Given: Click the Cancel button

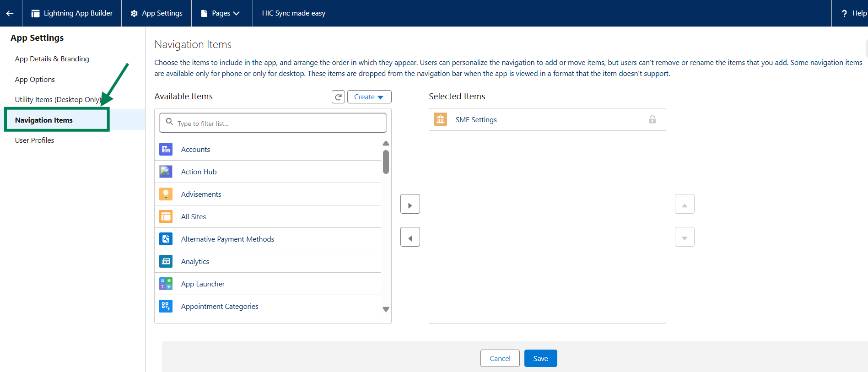Looking at the screenshot, I should click(500, 358).
